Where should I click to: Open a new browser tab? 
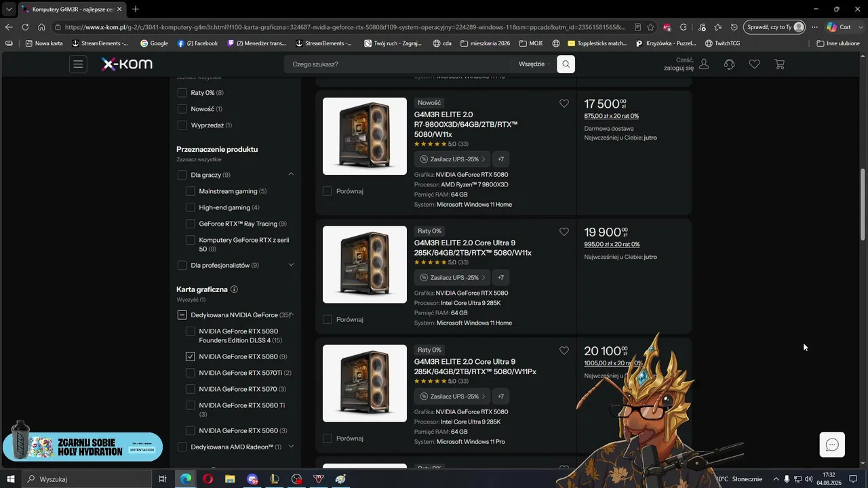136,9
